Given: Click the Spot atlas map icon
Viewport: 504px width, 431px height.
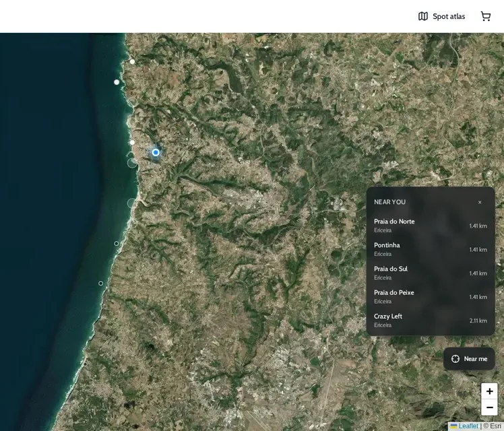Looking at the screenshot, I should [x=423, y=16].
